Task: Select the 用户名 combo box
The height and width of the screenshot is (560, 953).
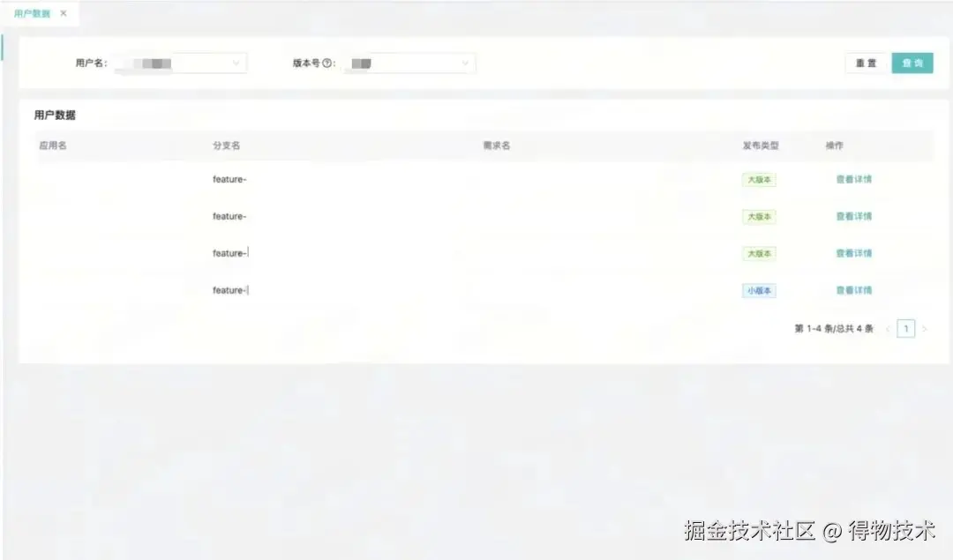Action: [x=181, y=63]
